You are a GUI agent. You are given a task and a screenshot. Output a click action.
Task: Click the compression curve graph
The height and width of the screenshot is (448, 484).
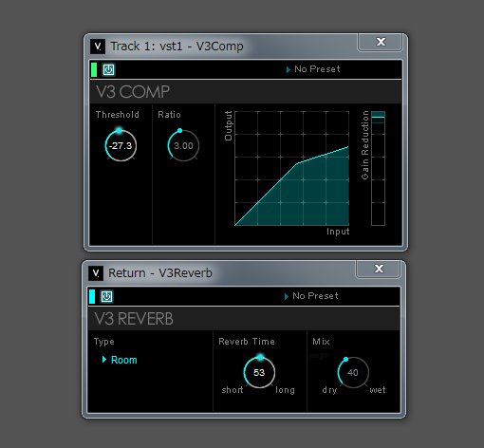[291, 168]
